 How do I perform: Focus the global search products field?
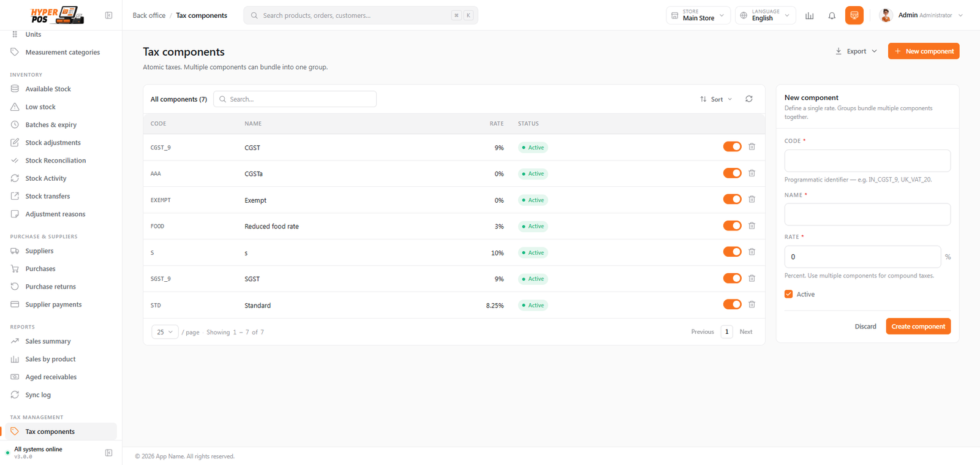point(361,15)
